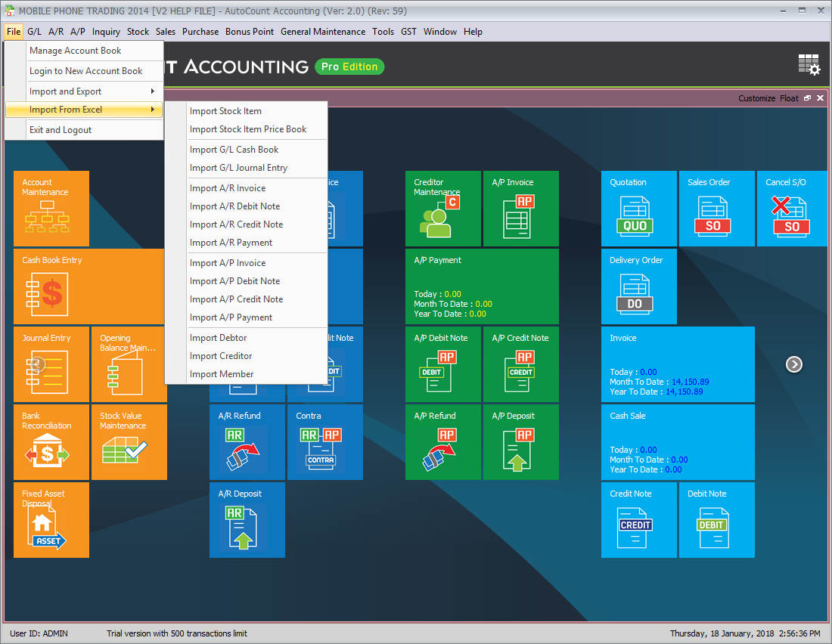832x644 pixels.
Task: Open the A/R menu
Action: [x=56, y=32]
